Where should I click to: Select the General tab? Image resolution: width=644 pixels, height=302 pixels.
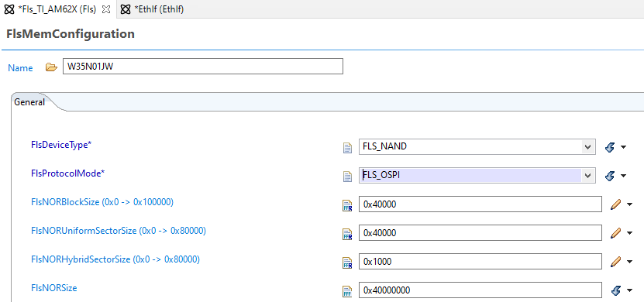[29, 102]
